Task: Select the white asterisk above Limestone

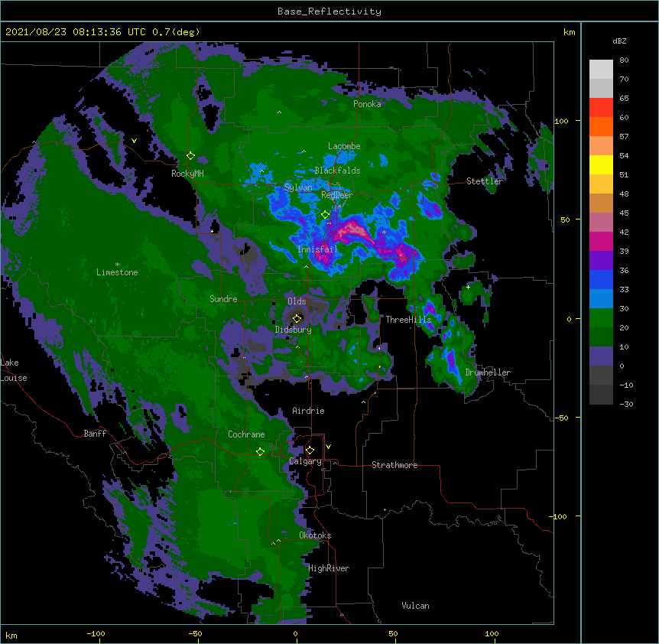Action: coord(117,265)
